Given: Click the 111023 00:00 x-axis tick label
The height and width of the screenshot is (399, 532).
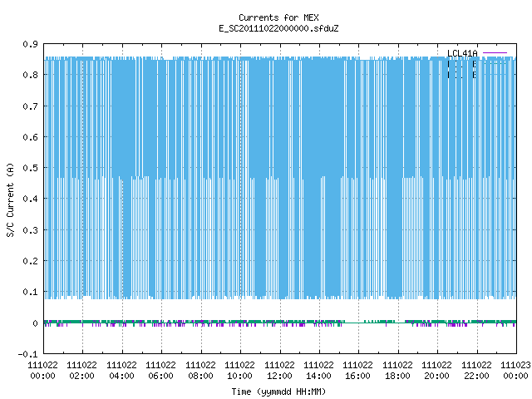Looking at the screenshot, I should click(x=515, y=371).
